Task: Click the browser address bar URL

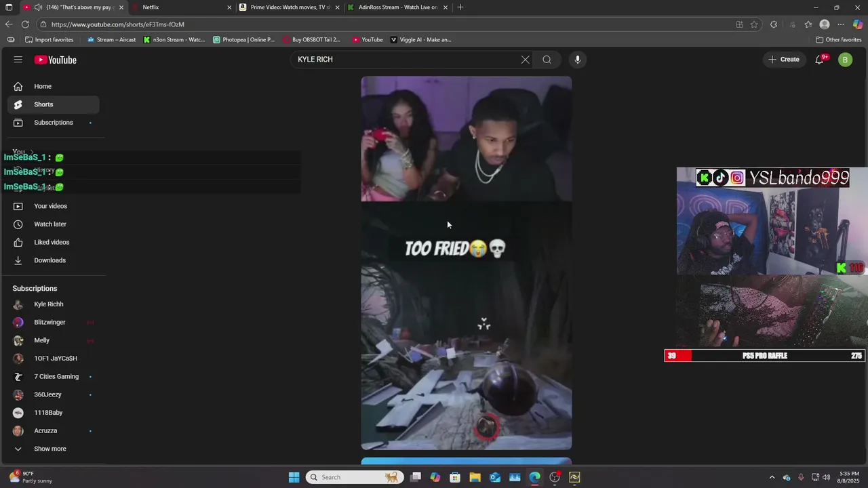Action: click(x=117, y=24)
